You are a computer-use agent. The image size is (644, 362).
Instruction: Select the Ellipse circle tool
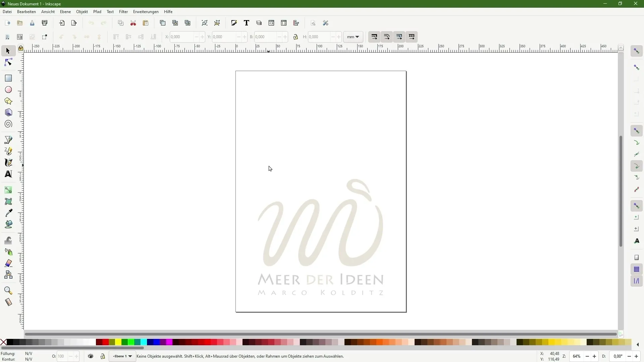[8, 90]
